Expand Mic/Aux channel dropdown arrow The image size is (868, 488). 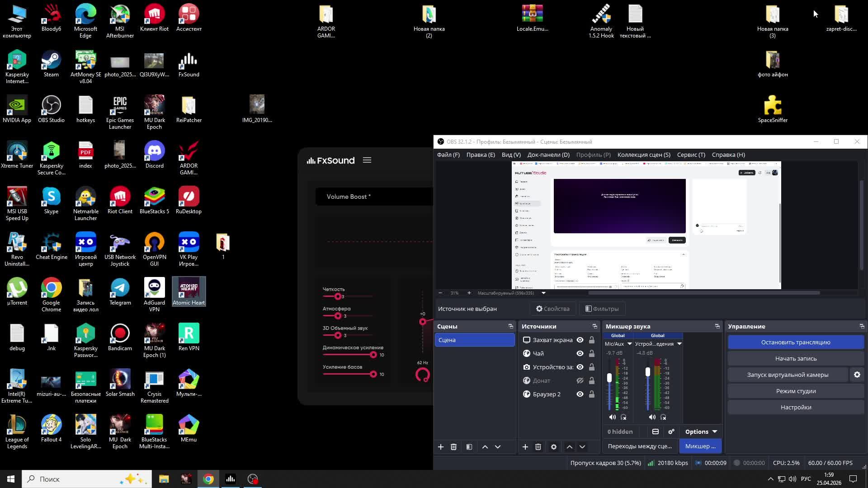(x=629, y=344)
